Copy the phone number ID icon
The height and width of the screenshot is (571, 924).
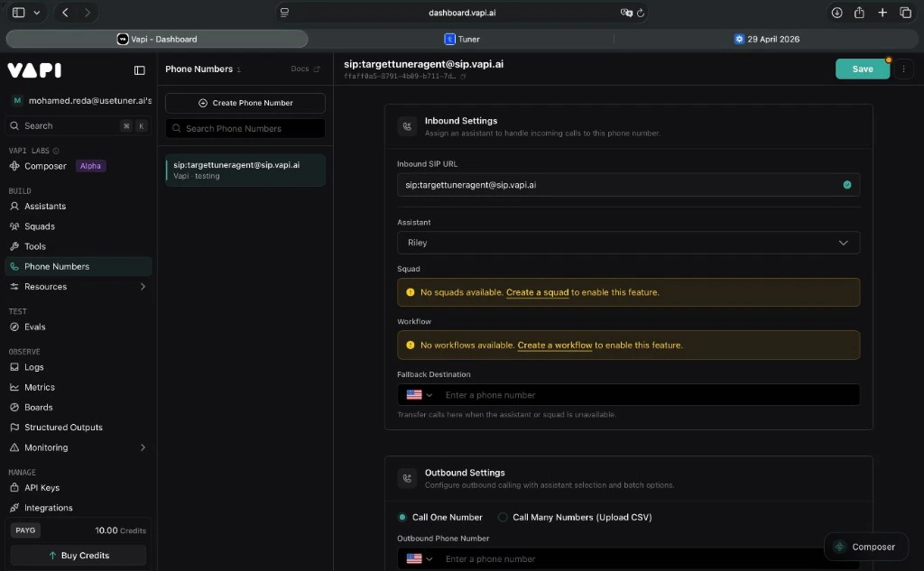(463, 76)
